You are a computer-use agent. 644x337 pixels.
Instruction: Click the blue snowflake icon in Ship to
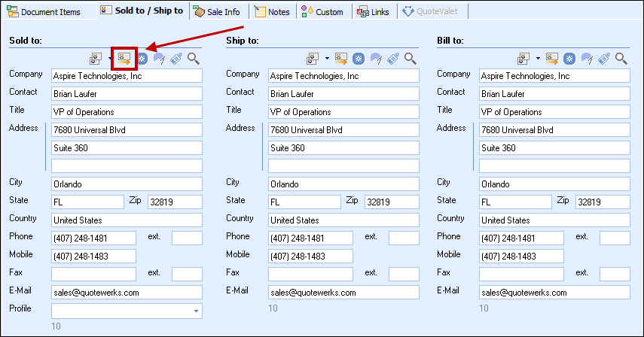[x=359, y=58]
